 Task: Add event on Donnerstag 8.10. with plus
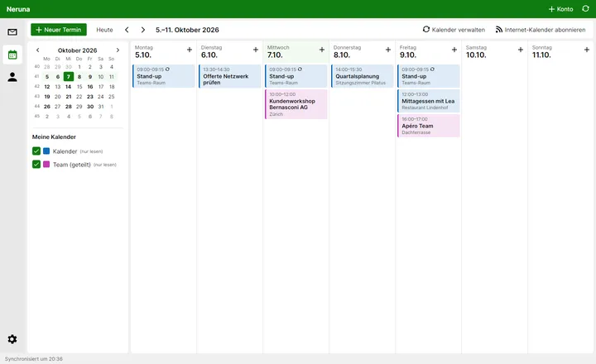click(387, 50)
